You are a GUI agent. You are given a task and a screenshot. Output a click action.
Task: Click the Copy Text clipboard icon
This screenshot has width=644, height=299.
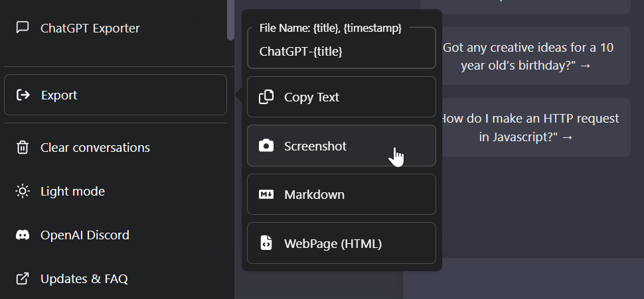(x=266, y=97)
